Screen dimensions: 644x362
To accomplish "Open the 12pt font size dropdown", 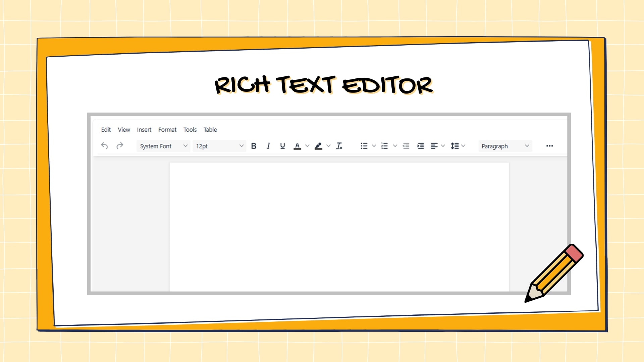I will 219,146.
